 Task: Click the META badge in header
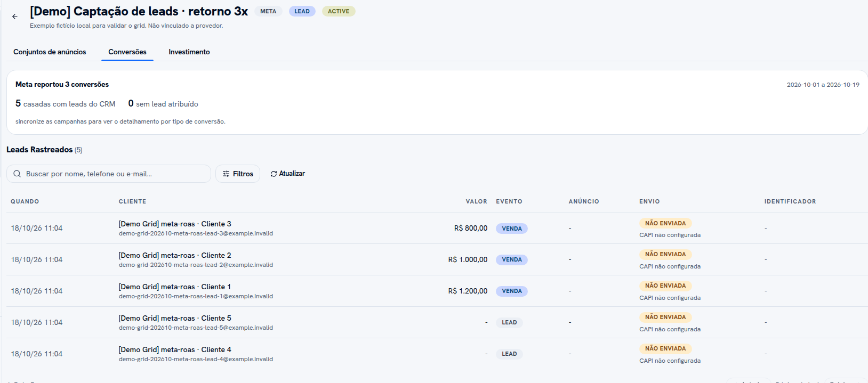pyautogui.click(x=268, y=11)
